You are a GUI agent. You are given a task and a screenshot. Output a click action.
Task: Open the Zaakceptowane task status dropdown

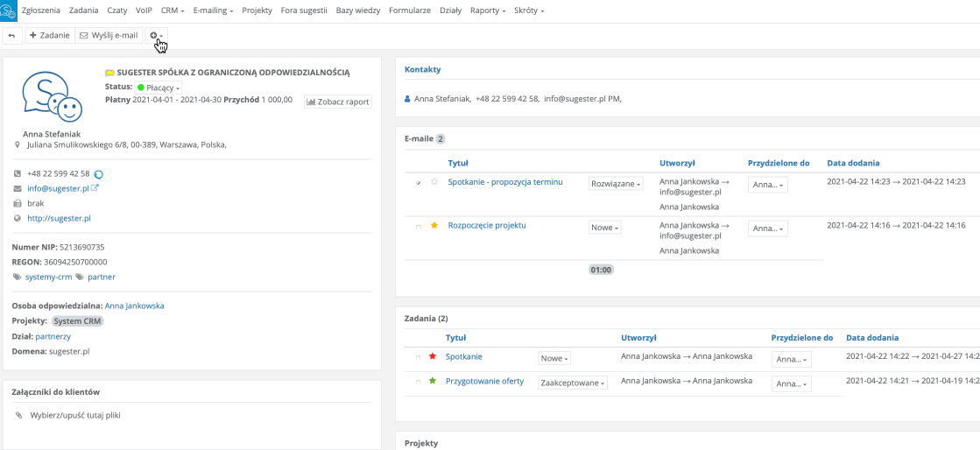point(573,383)
